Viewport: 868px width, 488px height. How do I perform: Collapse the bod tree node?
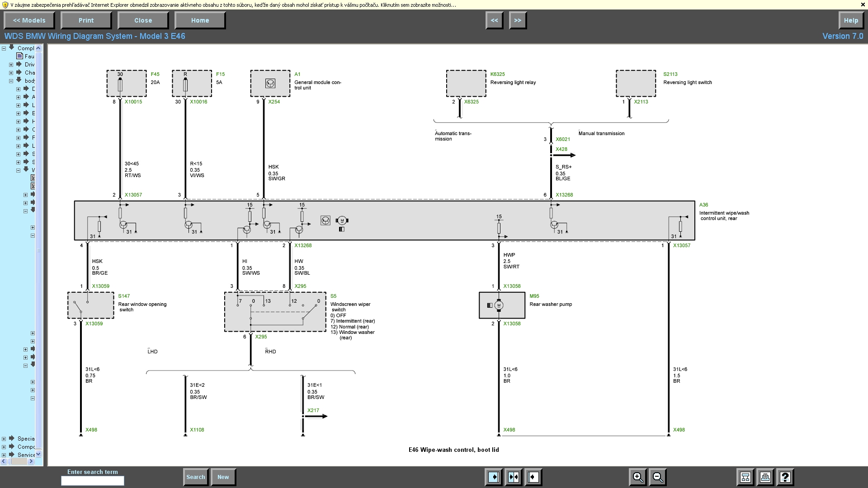(x=11, y=81)
